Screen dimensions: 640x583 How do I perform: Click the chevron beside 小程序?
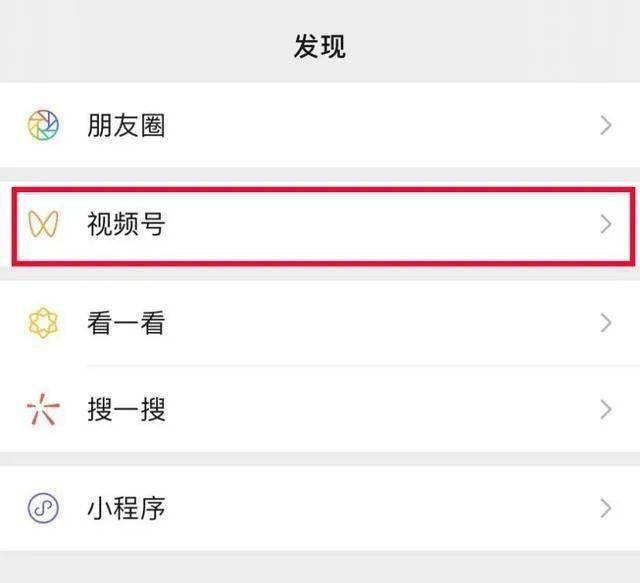click(x=605, y=508)
